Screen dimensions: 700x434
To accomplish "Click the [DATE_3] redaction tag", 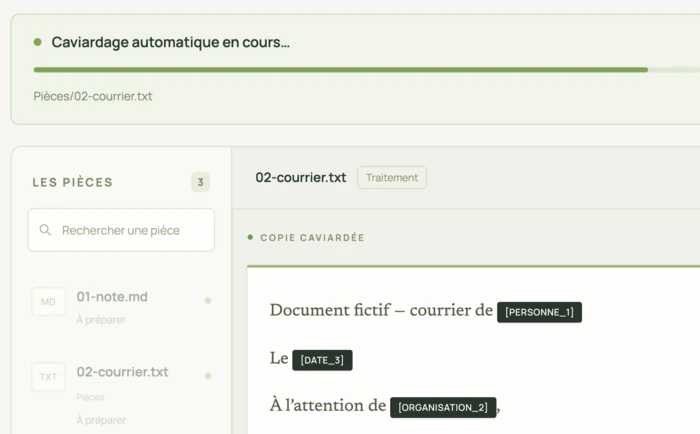I will click(322, 360).
